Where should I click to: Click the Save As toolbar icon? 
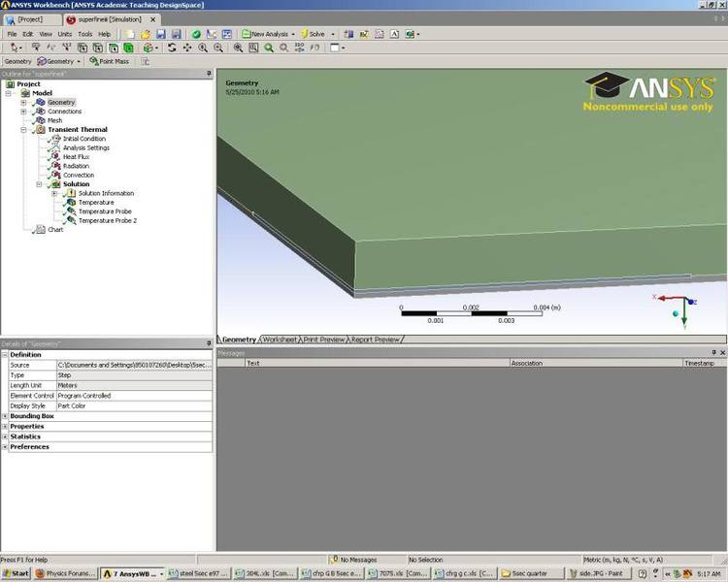(x=176, y=34)
